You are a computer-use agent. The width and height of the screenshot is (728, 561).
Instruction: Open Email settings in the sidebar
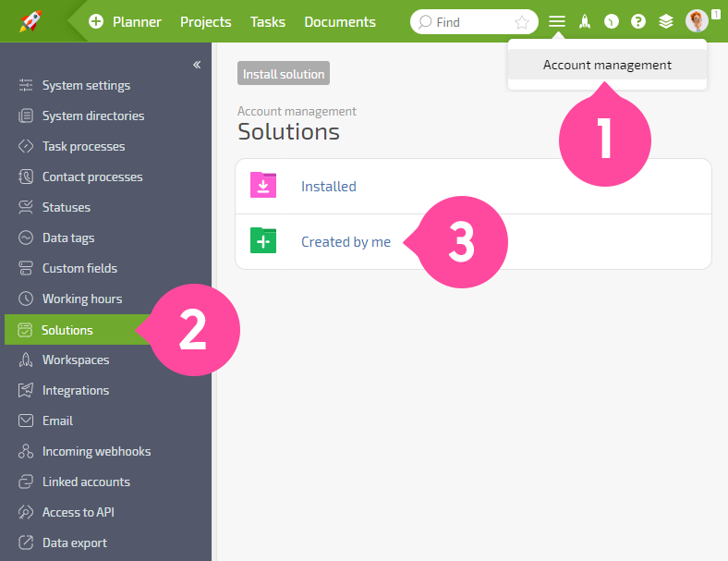[x=57, y=421]
